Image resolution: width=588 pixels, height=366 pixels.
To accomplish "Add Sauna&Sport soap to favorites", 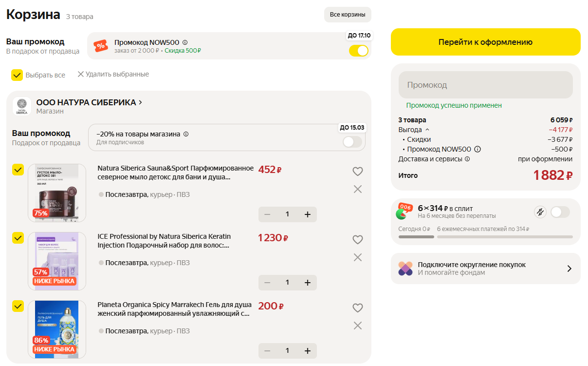I will 358,171.
